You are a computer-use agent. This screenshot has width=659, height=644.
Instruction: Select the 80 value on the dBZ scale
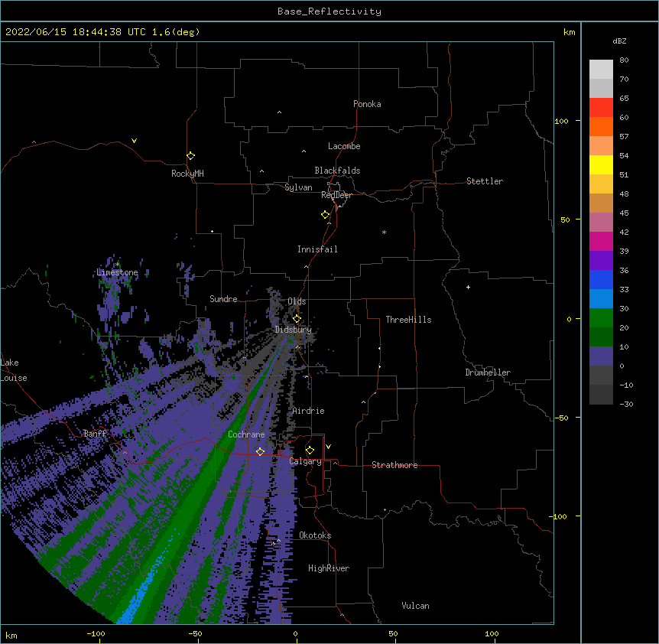pyautogui.click(x=624, y=60)
